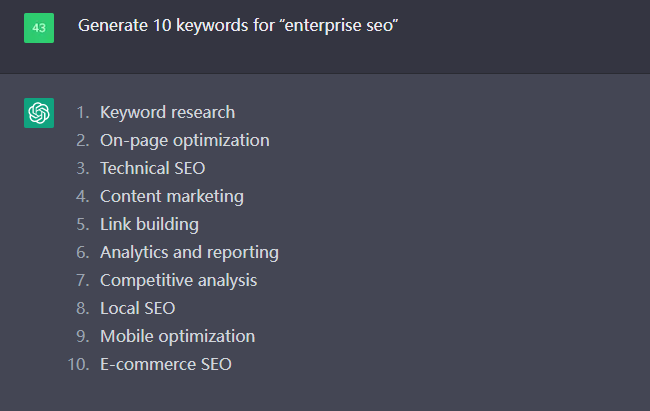This screenshot has width=650, height=411.
Task: Select the 'Keyword research' list item
Action: pos(167,112)
